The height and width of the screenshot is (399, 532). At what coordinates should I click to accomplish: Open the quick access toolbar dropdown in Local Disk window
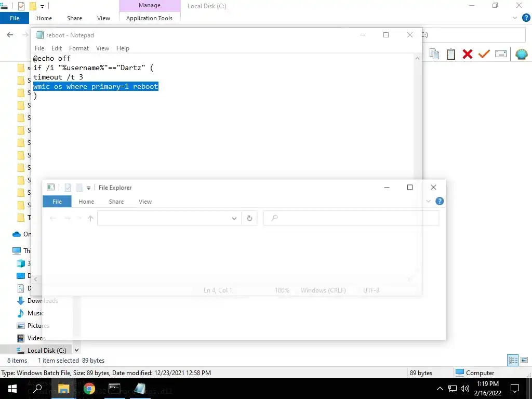coord(43,6)
